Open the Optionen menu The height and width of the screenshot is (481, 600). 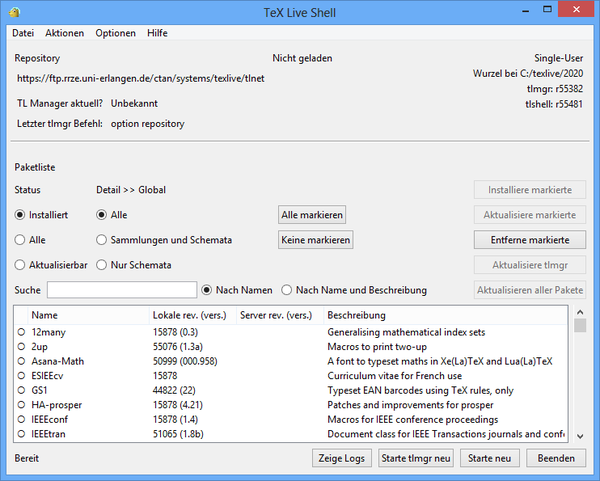click(115, 33)
